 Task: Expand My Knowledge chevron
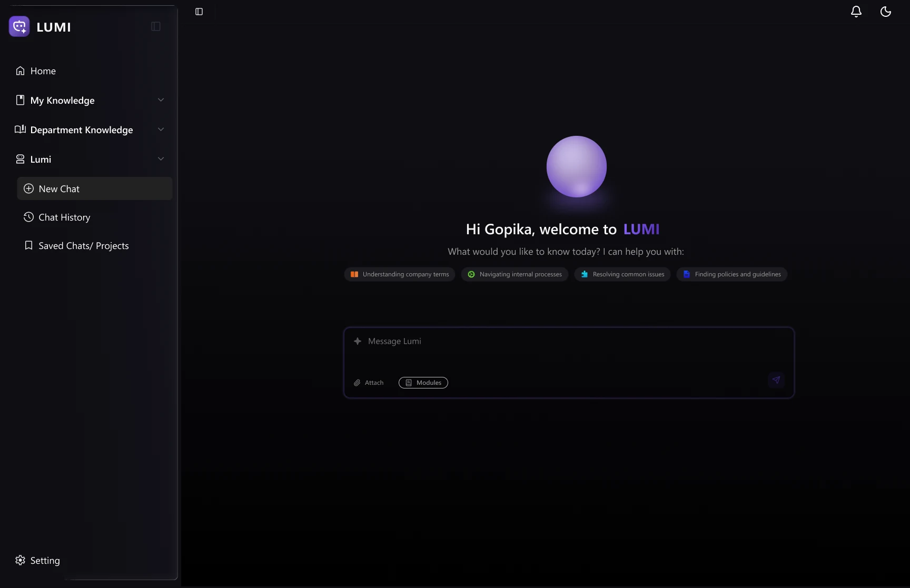pyautogui.click(x=161, y=100)
